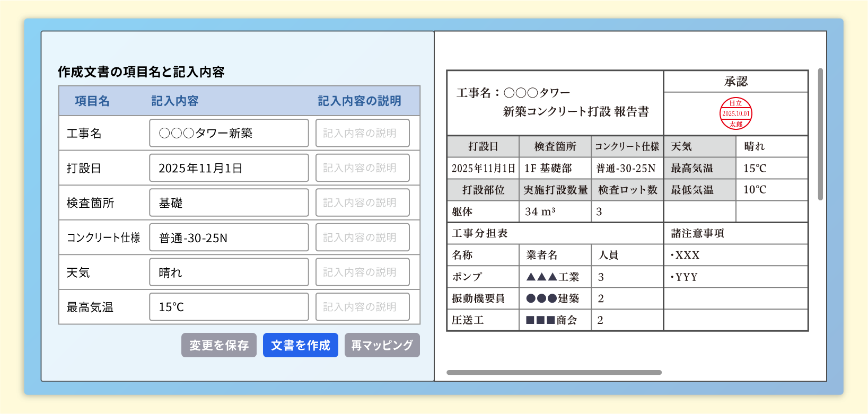Click the 最高気温 field showing 15℃
Image resolution: width=868 pixels, height=414 pixels.
point(229,307)
